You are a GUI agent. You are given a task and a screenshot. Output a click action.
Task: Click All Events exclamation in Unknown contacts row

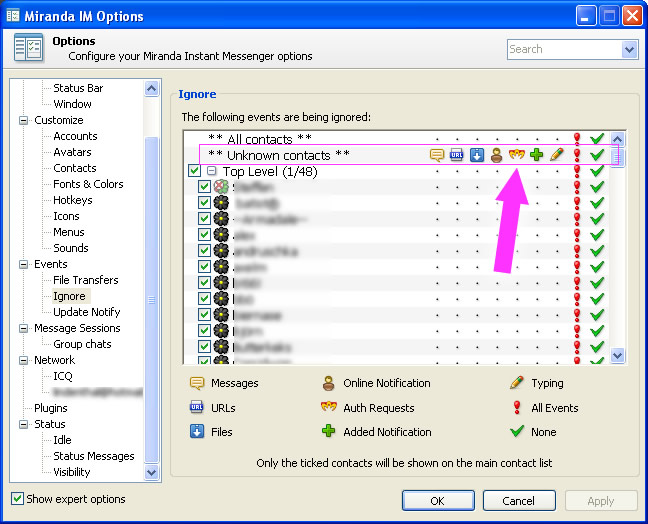(577, 155)
